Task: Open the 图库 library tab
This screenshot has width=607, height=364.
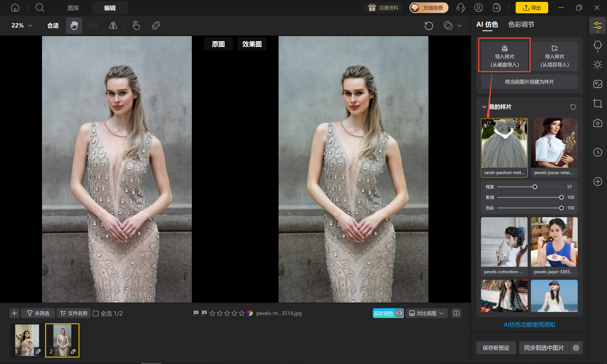Action: tap(73, 8)
